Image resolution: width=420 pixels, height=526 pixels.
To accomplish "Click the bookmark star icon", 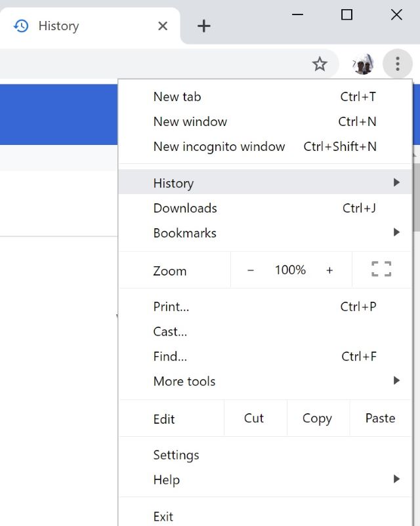I will tap(320, 64).
